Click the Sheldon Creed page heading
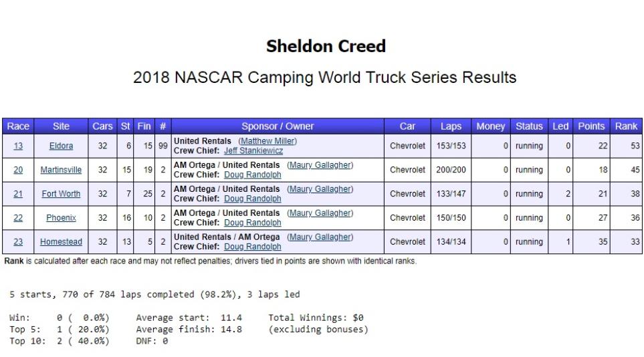Image resolution: width=644 pixels, height=357 pixels. (326, 46)
